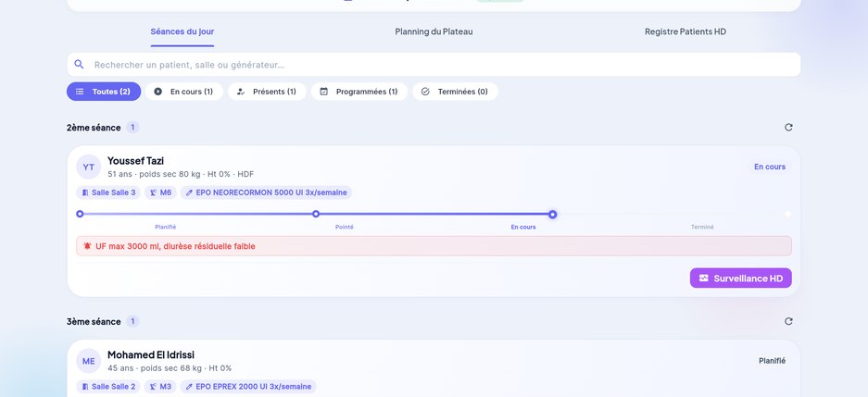
Task: Click the Pointé step marker
Action: pyautogui.click(x=316, y=214)
